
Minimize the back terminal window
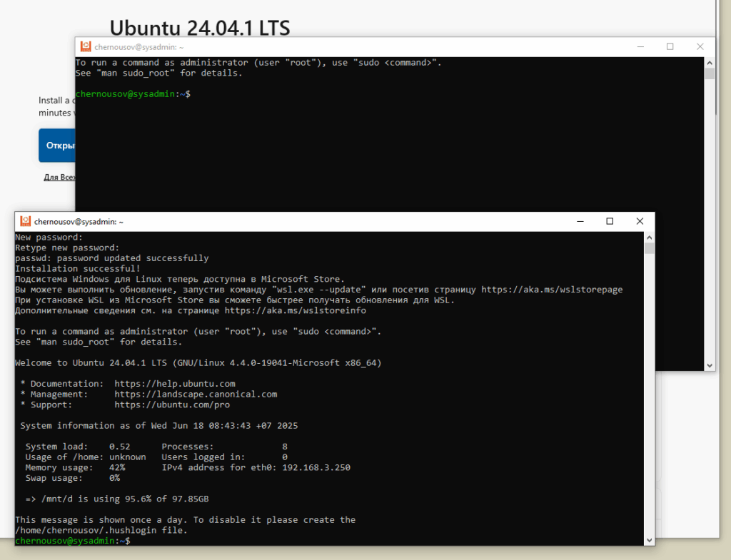pos(639,47)
